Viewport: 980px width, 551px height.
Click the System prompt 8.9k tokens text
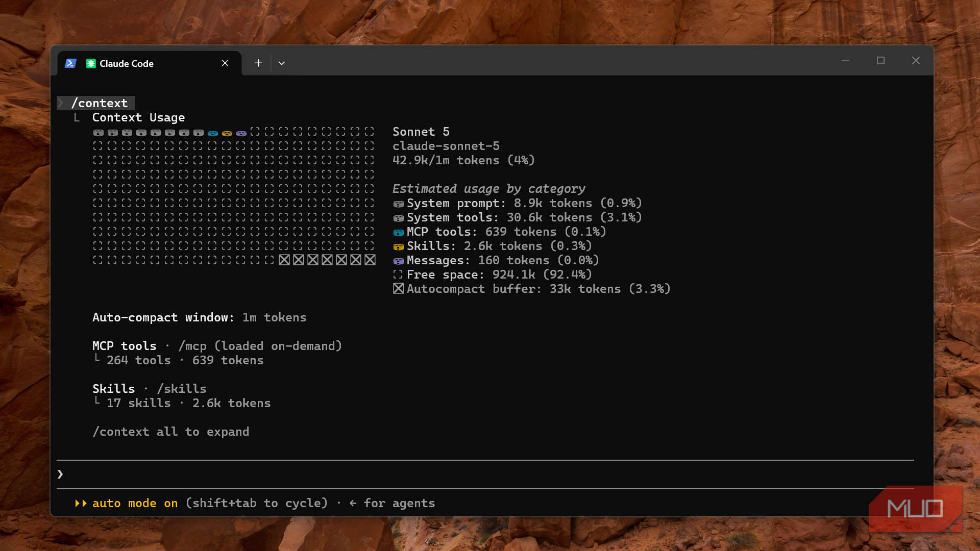524,203
